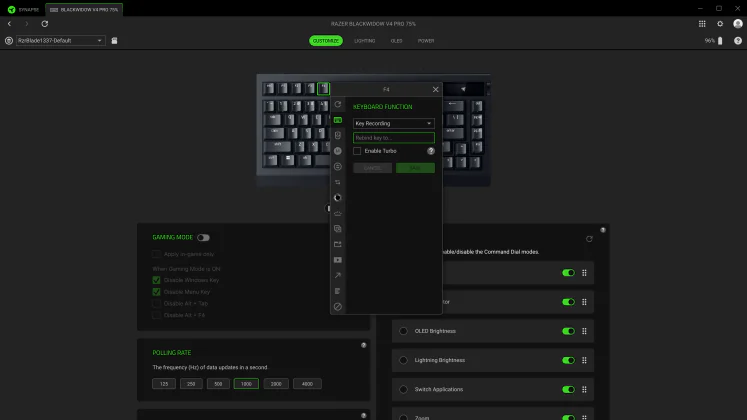Reset the Command Dial modes with refresh icon

tap(589, 239)
